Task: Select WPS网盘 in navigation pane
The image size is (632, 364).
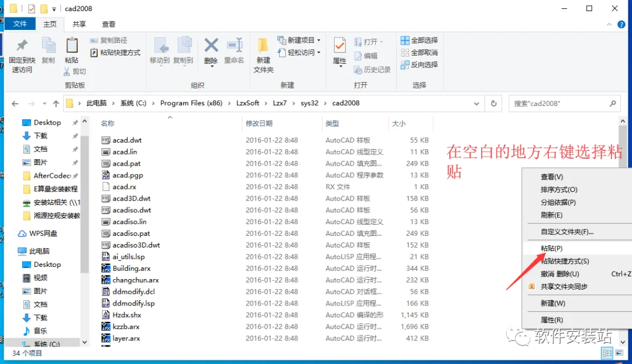Action: (43, 233)
